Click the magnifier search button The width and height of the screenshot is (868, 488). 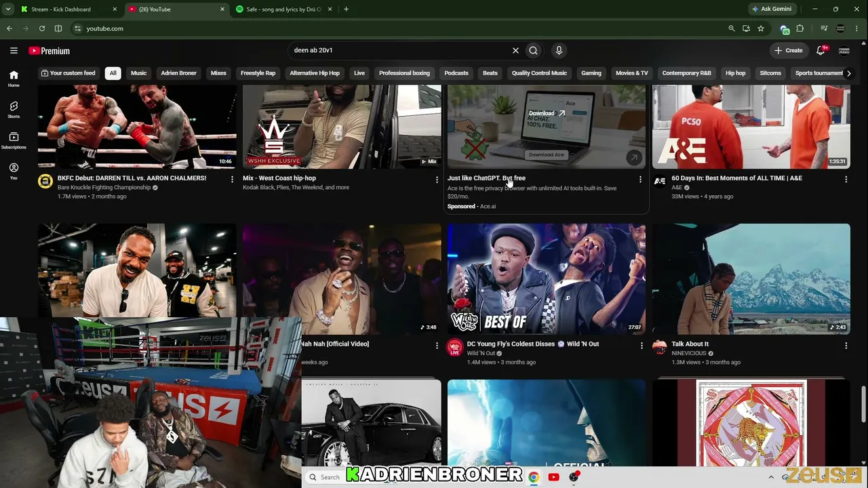pyautogui.click(x=534, y=50)
